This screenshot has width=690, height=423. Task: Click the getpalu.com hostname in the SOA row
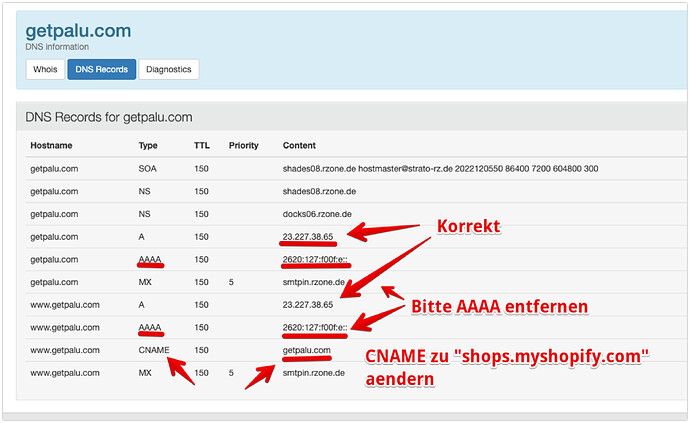54,169
